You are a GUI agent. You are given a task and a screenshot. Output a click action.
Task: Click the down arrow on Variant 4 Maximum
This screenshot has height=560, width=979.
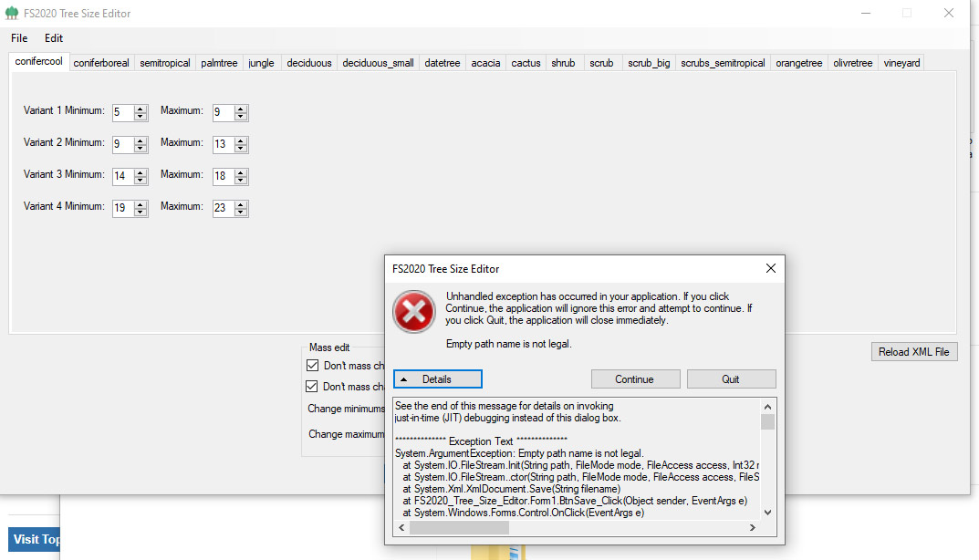242,212
